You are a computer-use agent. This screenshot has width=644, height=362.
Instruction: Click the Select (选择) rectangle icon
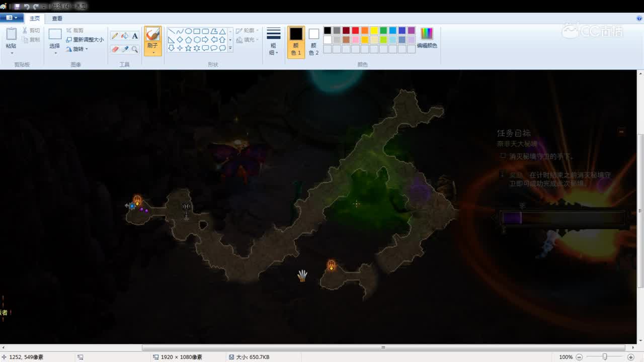pyautogui.click(x=55, y=35)
